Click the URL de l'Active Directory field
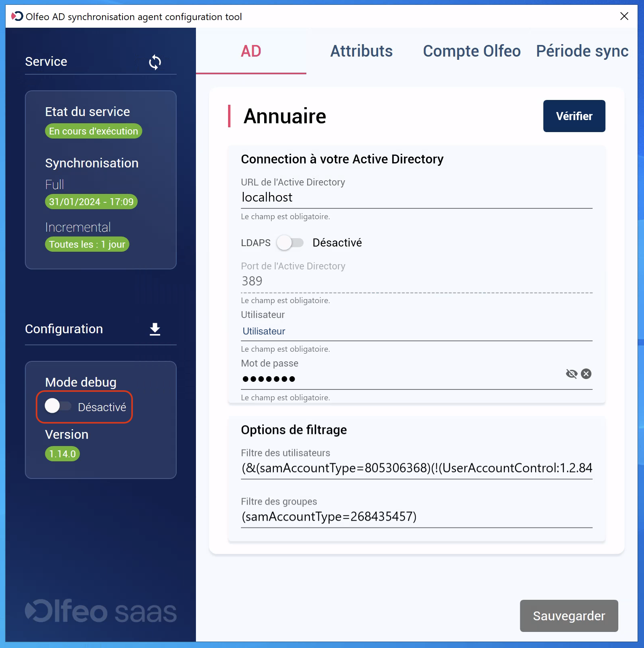644x648 pixels. (416, 198)
